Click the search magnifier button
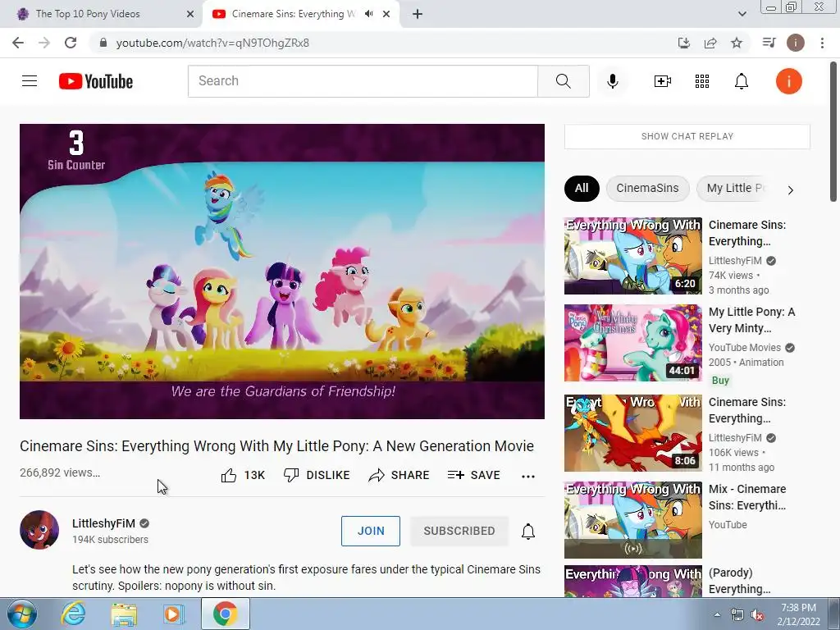 click(x=563, y=81)
